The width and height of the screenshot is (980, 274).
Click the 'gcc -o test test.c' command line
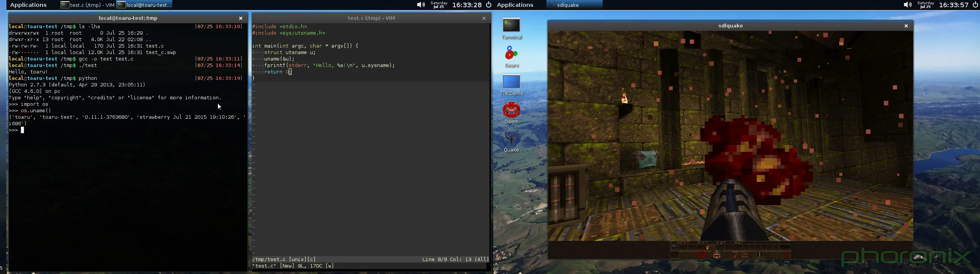pos(106,59)
